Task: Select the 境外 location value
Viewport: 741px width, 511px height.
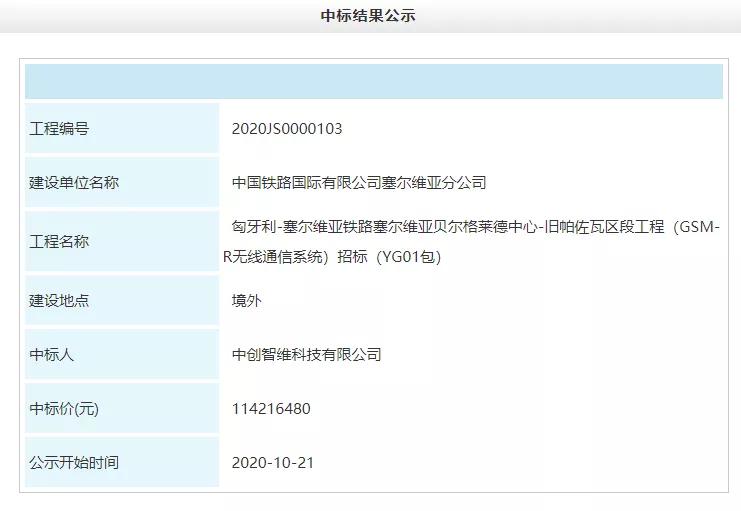Action: pyautogui.click(x=246, y=301)
